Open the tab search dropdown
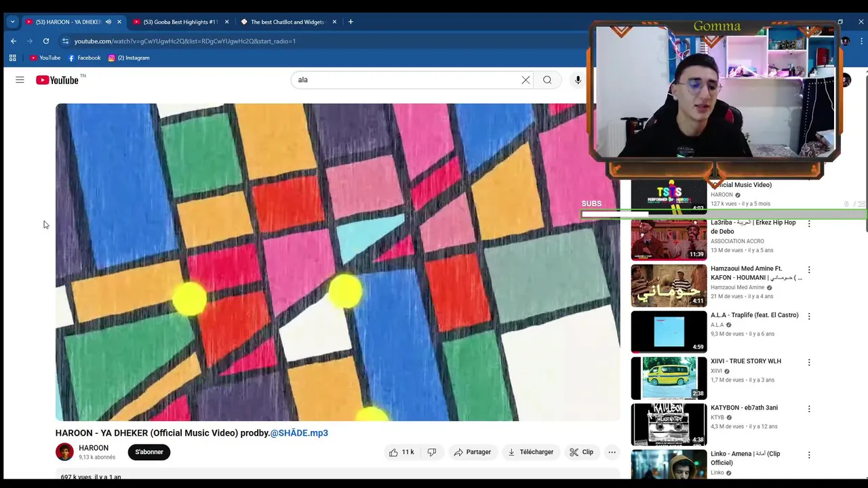 click(x=12, y=22)
